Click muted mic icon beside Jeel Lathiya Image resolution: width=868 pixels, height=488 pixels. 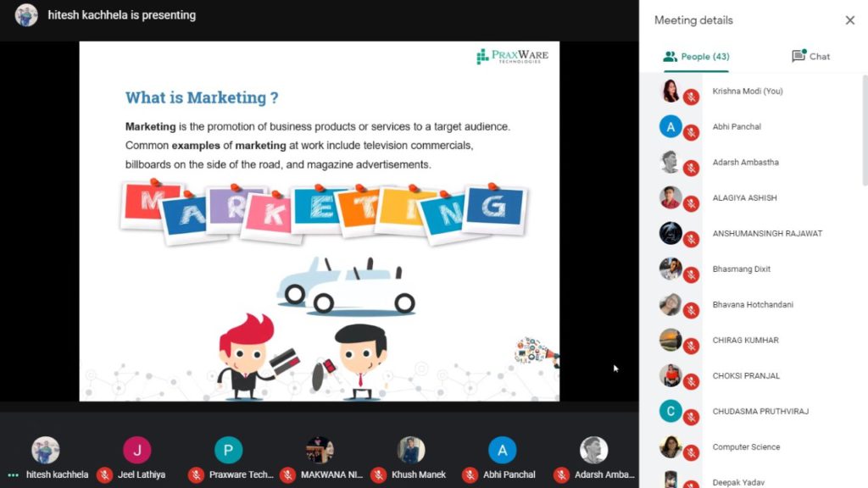[x=104, y=474]
